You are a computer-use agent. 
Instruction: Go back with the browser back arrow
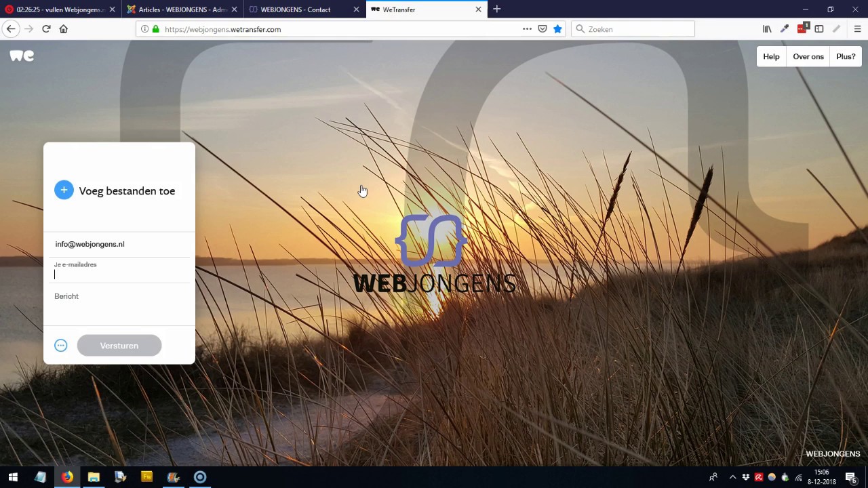point(11,29)
